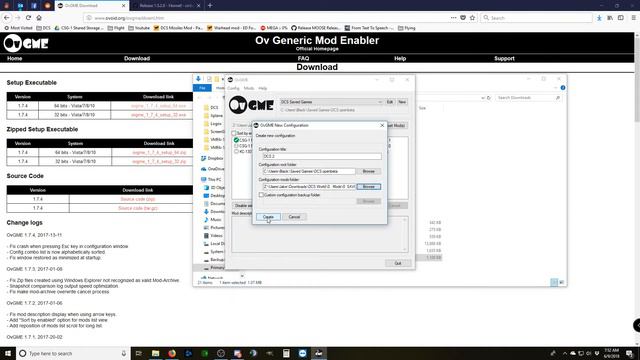The height and width of the screenshot is (360, 640).
Task: Toggle the green-checked first mod in list
Action: (236, 140)
